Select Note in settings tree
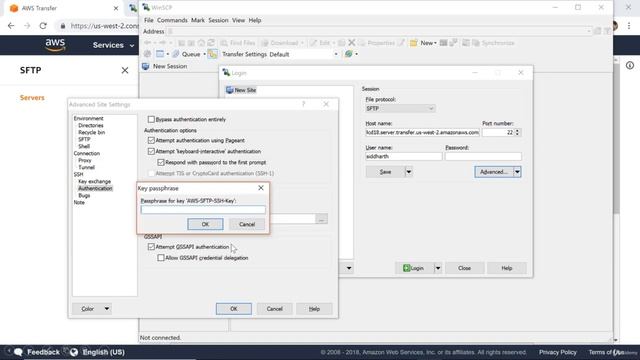 click(79, 202)
